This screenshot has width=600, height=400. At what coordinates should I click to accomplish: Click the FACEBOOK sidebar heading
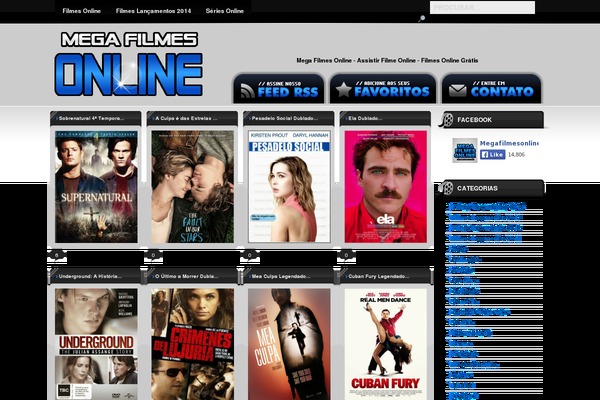pyautogui.click(x=474, y=120)
